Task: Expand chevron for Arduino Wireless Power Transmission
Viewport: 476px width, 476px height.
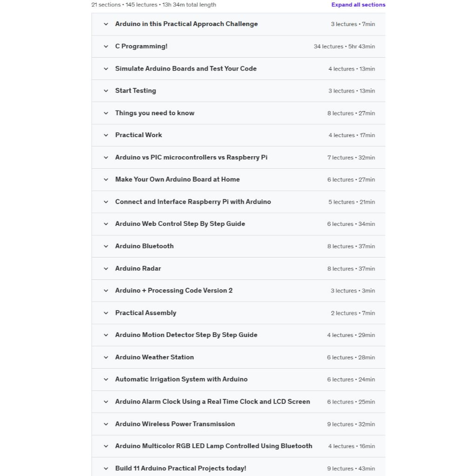Action: tap(106, 424)
